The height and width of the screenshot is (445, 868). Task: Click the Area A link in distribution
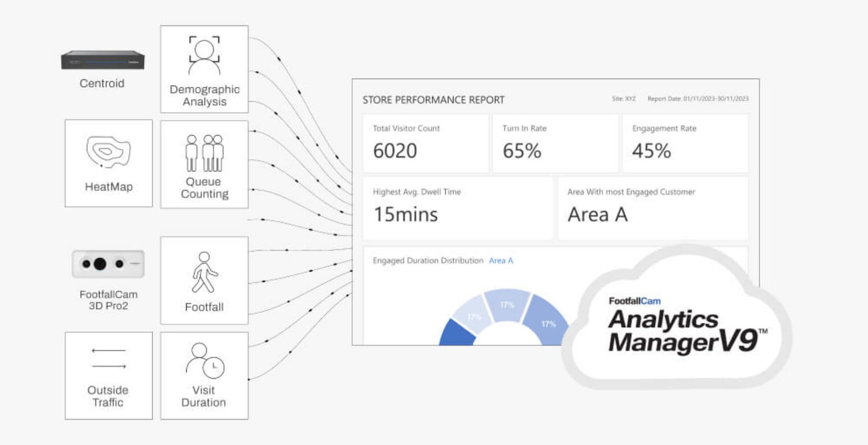[501, 260]
